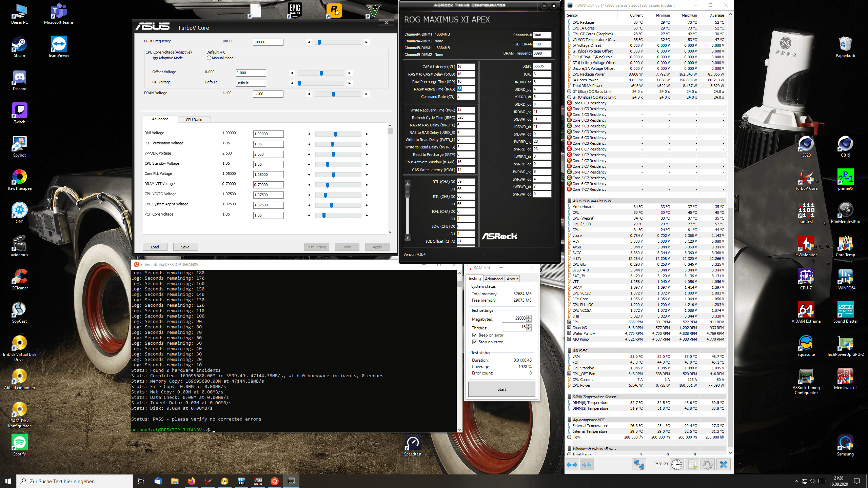Open File Explorer in taskbar

point(175,481)
